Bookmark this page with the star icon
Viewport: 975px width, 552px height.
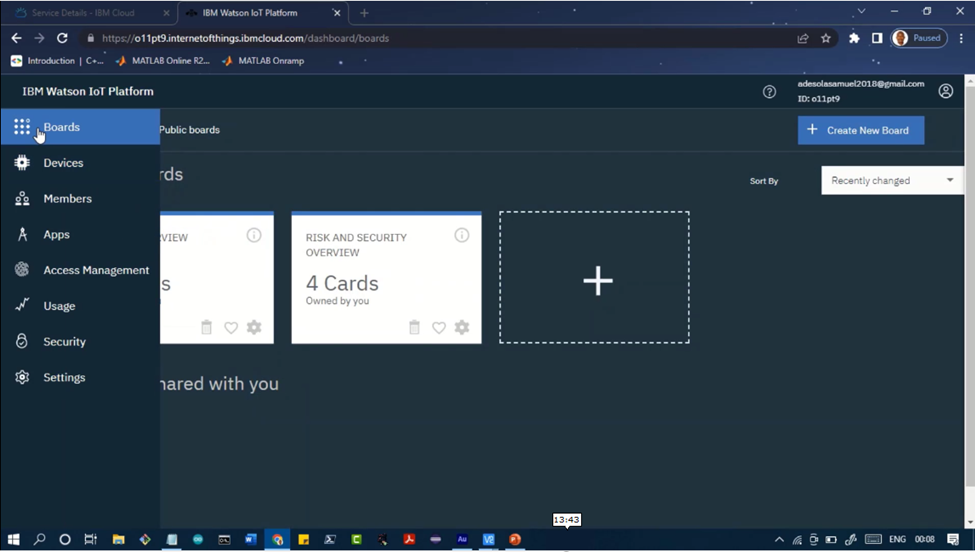click(x=826, y=39)
